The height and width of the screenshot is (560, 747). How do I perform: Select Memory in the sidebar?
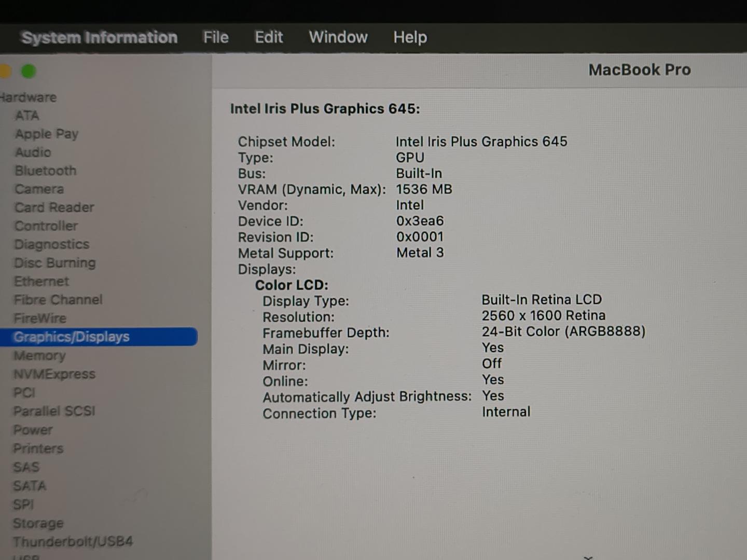pyautogui.click(x=40, y=356)
